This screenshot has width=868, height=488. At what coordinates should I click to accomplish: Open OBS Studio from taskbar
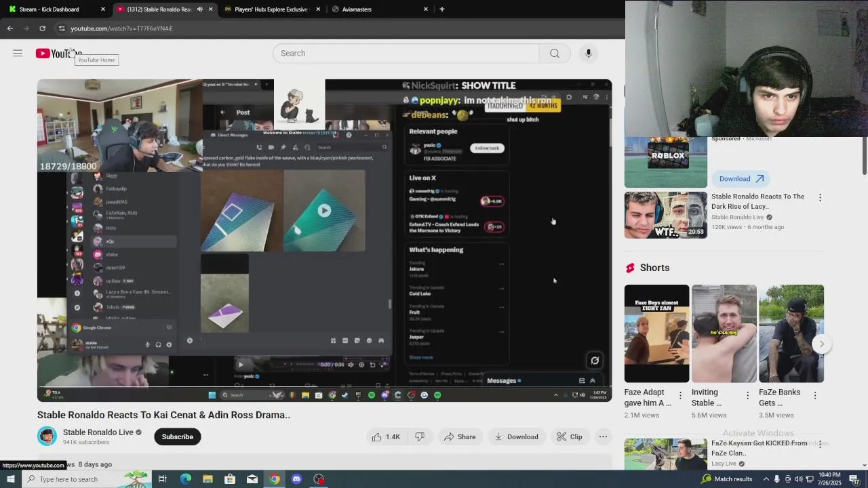[x=319, y=479]
